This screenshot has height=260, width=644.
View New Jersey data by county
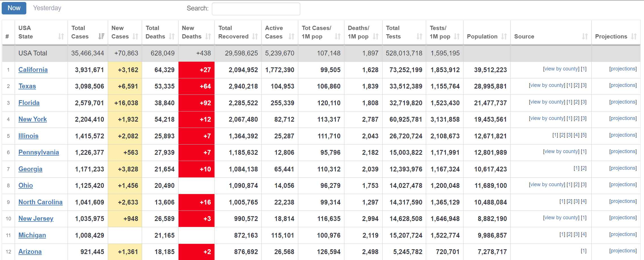(561, 218)
